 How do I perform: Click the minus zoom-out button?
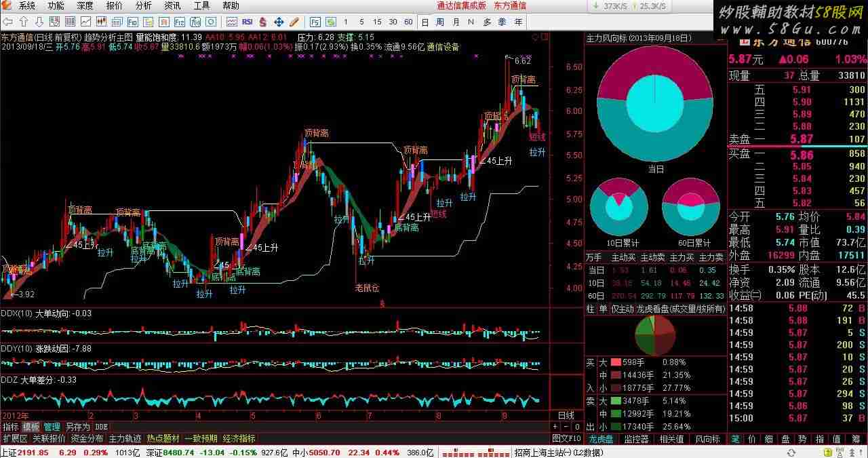(x=566, y=427)
